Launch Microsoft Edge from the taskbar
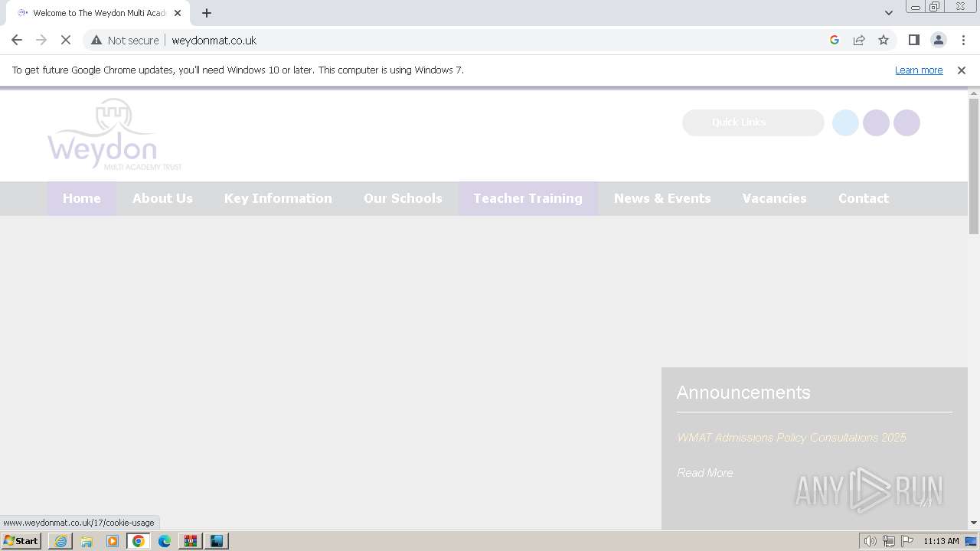Image resolution: width=980 pixels, height=551 pixels. pyautogui.click(x=165, y=541)
